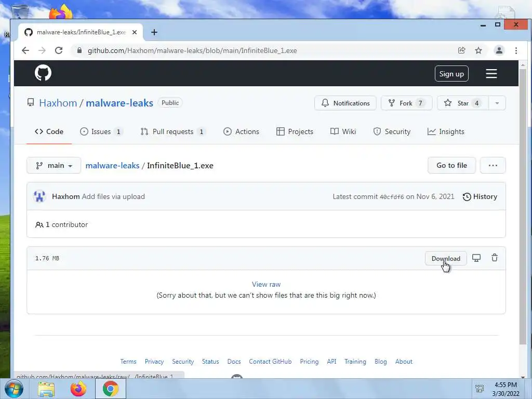The height and width of the screenshot is (399, 532).
Task: Open the Actions tab
Action: [242, 131]
